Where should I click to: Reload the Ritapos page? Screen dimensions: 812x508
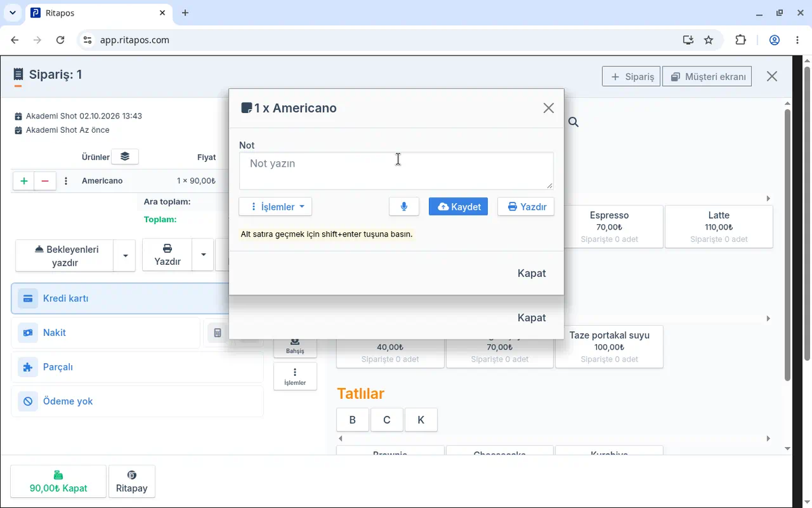60,40
